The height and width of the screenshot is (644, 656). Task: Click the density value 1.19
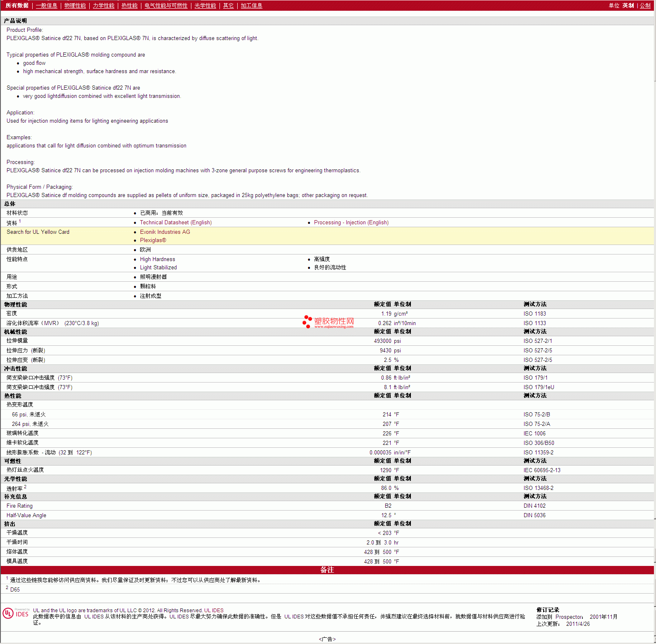386,314
